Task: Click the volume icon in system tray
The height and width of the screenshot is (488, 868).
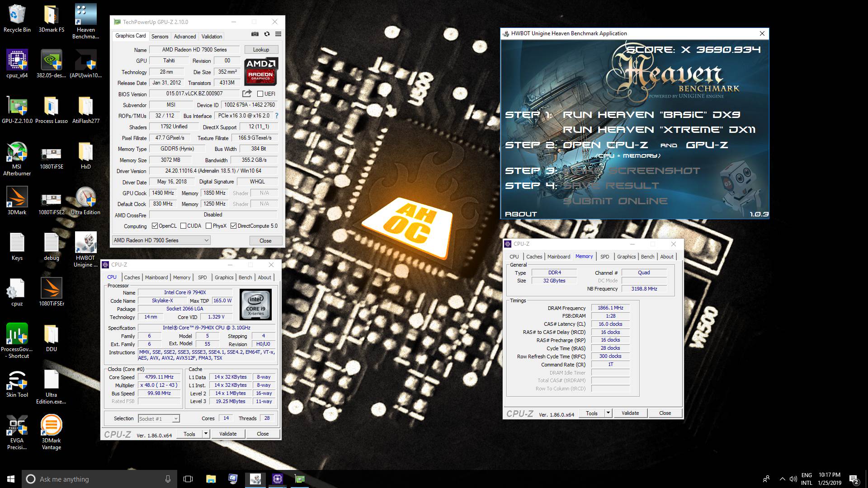Action: [793, 479]
